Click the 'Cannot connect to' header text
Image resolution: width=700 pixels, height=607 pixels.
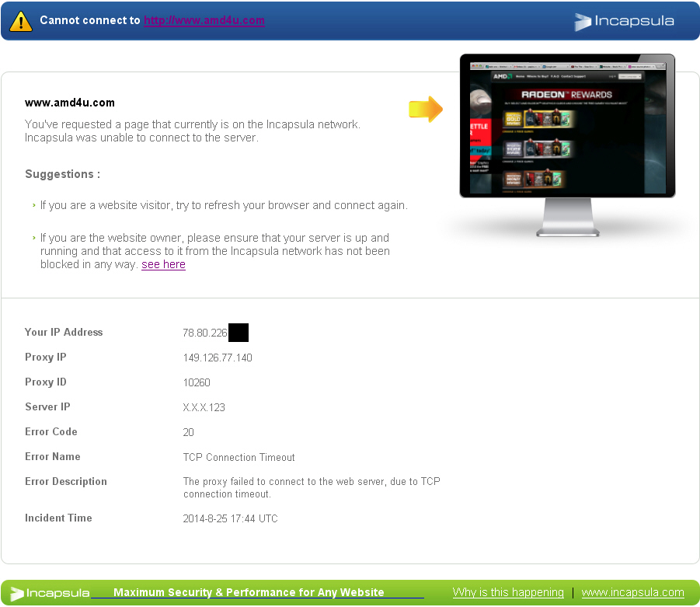(x=90, y=20)
